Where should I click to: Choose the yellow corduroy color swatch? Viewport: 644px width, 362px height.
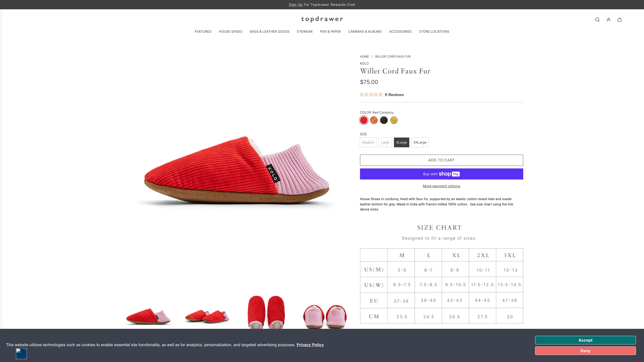(x=394, y=120)
